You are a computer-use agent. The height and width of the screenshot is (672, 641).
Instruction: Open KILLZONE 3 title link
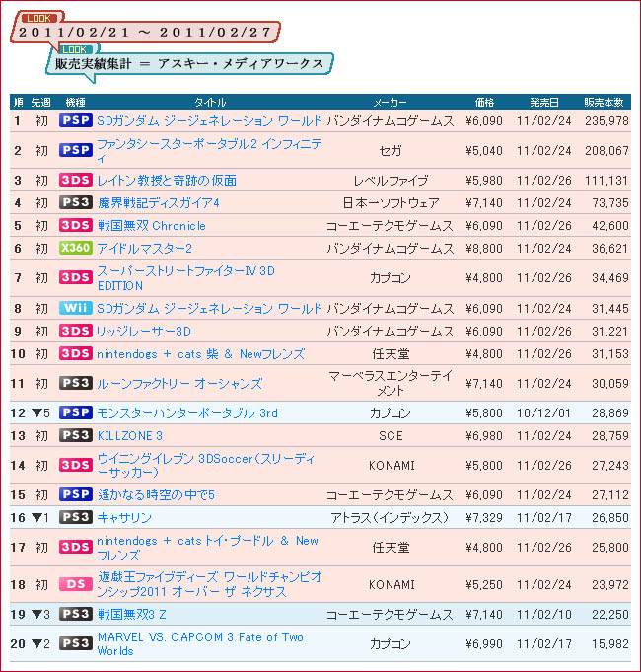[130, 436]
